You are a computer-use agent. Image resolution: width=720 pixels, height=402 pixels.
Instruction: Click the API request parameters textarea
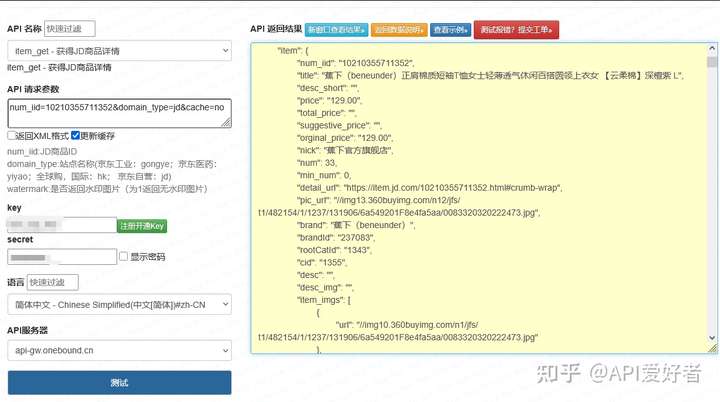coord(119,113)
